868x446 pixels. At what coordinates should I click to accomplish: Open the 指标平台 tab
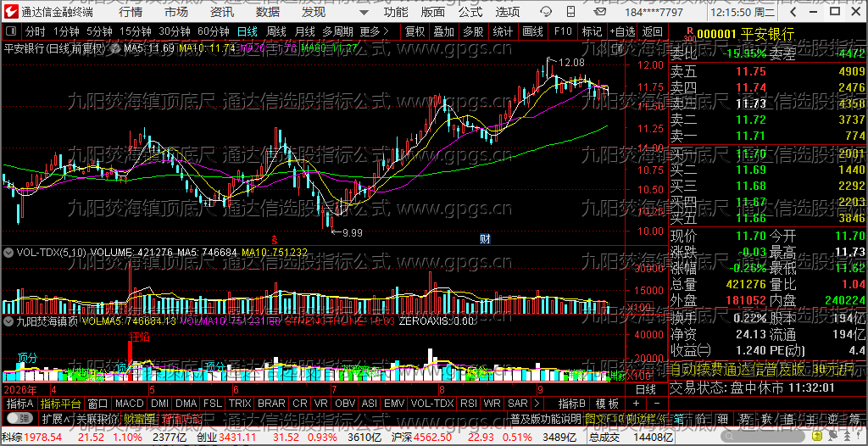click(60, 404)
